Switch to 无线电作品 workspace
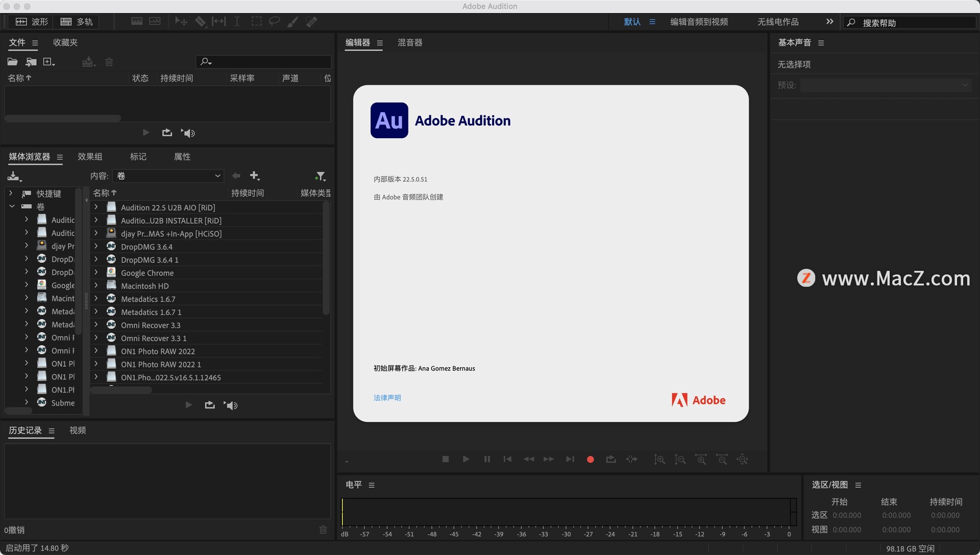Screen dimensions: 980x555 (x=778, y=22)
